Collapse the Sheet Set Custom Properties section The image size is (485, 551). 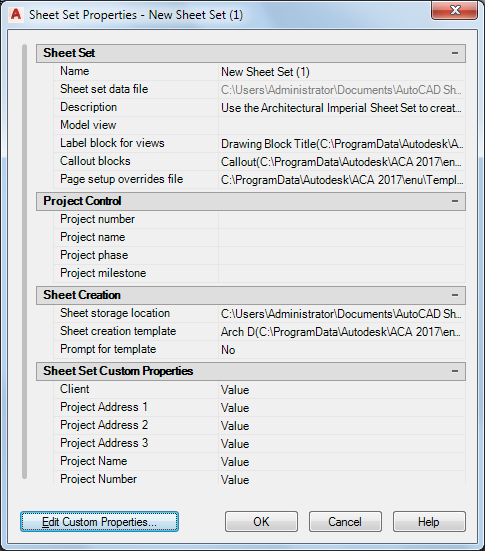[454, 371]
